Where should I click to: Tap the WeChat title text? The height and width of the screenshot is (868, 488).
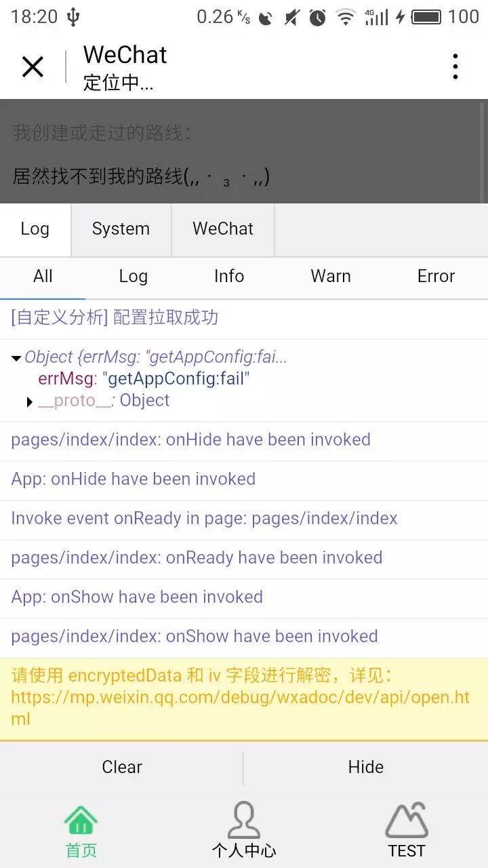[x=125, y=55]
